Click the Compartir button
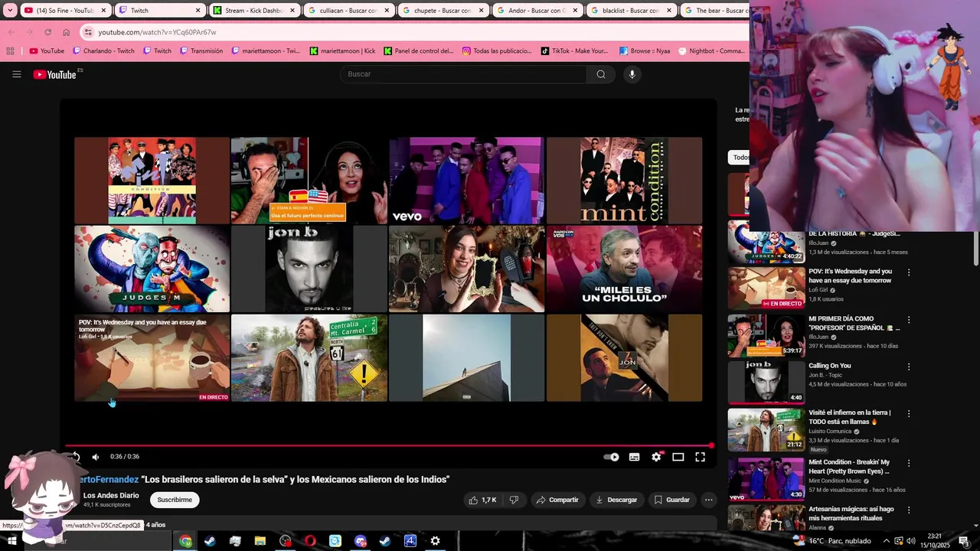Viewport: 980px width, 551px height. (x=557, y=500)
